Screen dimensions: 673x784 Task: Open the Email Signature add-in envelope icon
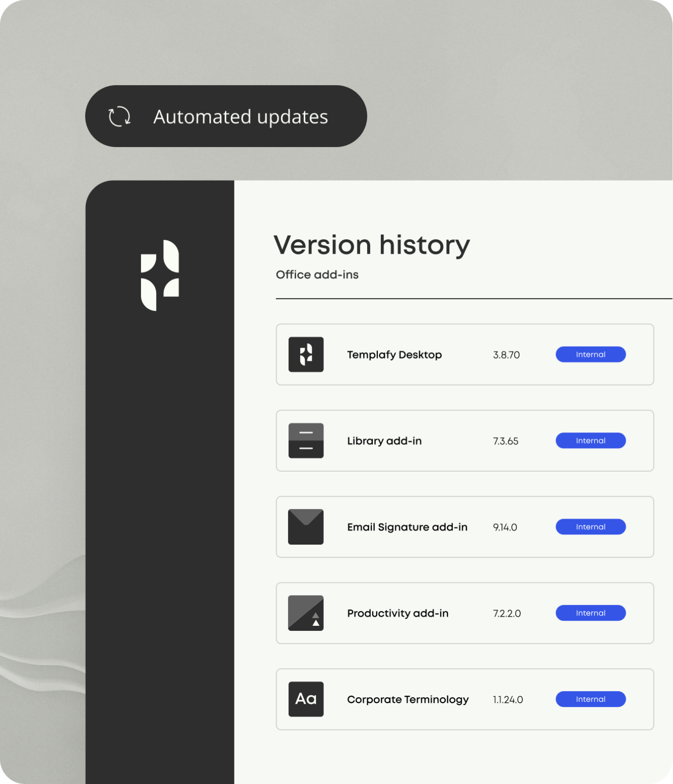(x=306, y=527)
